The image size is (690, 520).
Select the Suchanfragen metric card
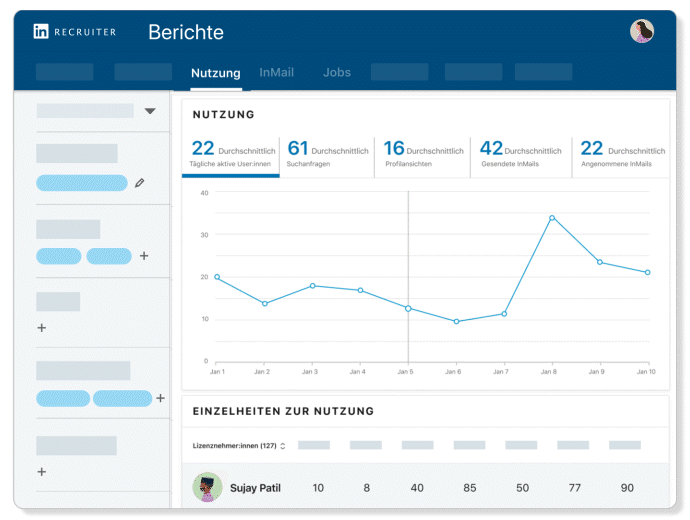pos(327,155)
